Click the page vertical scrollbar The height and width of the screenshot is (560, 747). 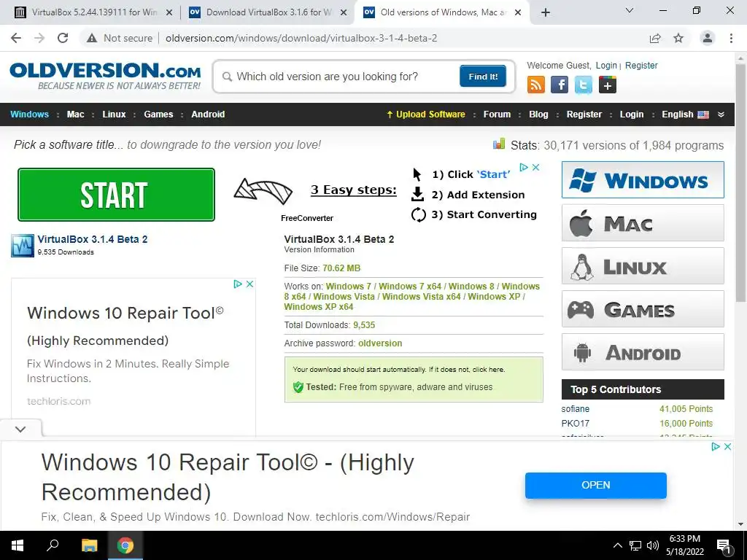click(740, 183)
